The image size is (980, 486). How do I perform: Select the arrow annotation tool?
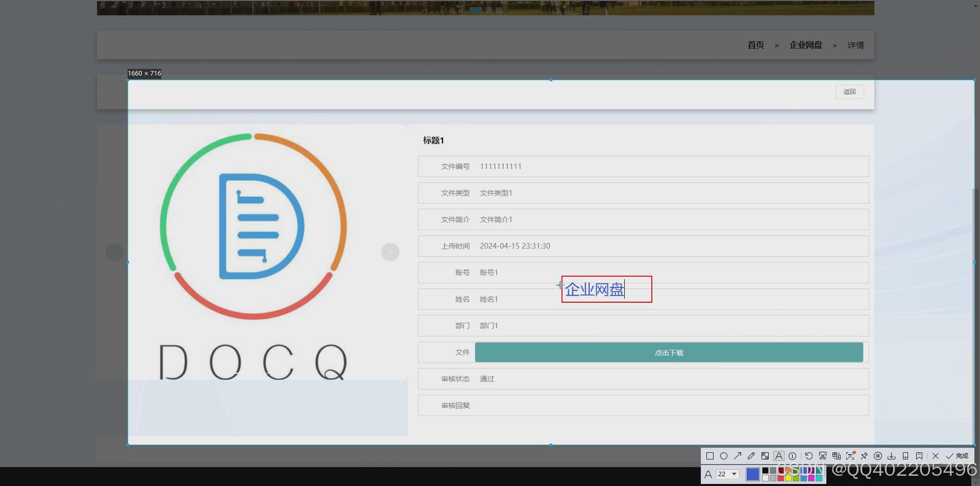pos(738,456)
